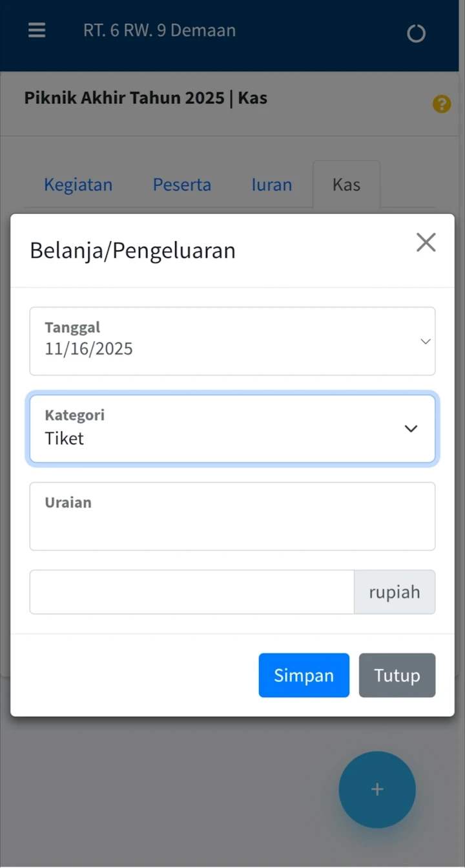
Task: Tap the floating plus add button
Action: coord(377,789)
